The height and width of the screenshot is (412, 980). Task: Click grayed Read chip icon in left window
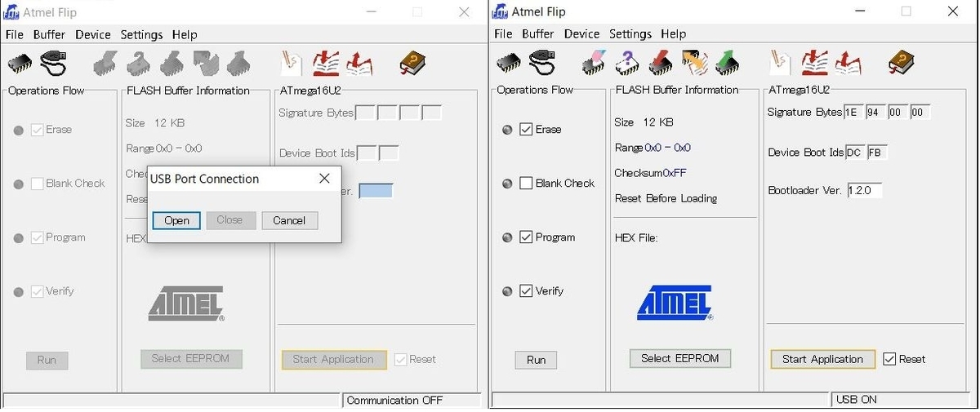click(x=238, y=62)
